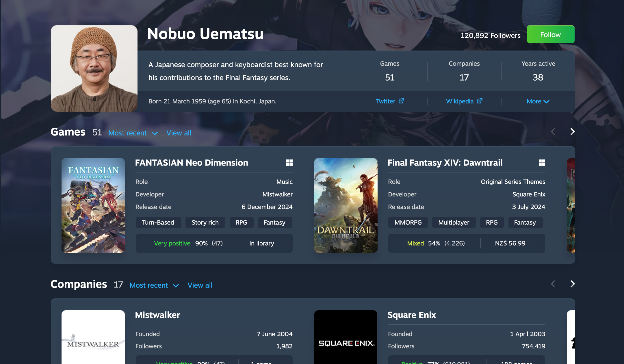Open FANTASIAN Neo Dimension title

[192, 163]
